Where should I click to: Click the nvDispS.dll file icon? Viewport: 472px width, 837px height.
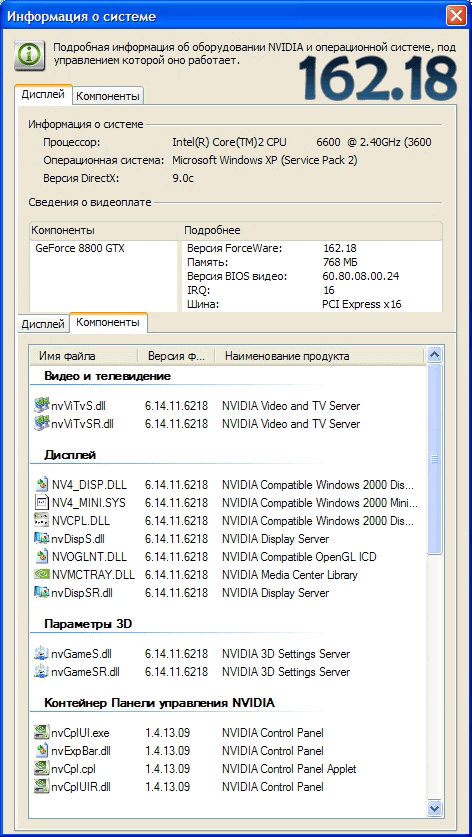click(41, 539)
